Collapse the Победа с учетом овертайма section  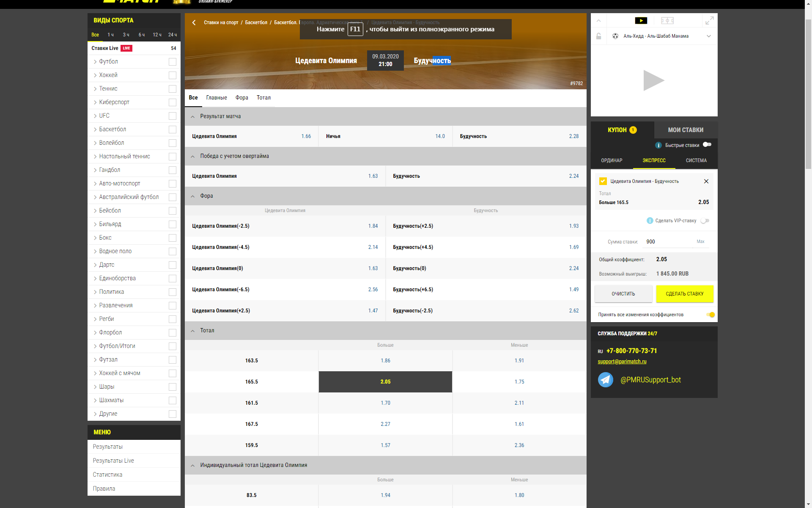tap(193, 156)
